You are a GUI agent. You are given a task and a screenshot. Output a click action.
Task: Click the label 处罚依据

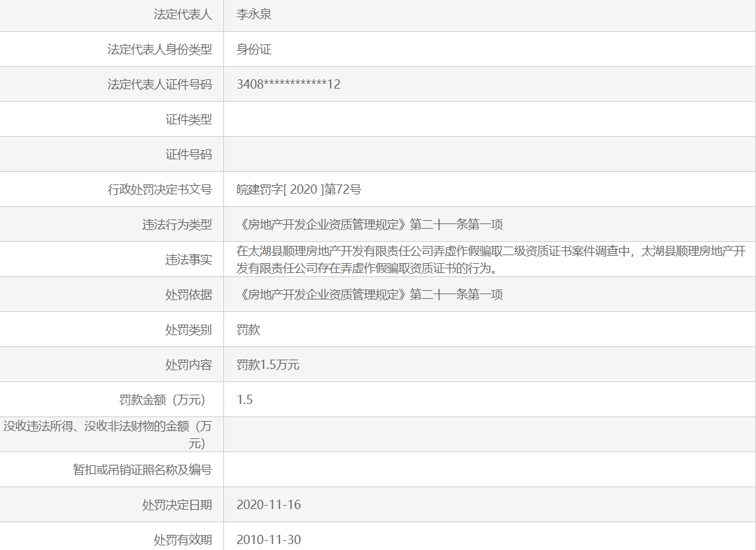[188, 295]
